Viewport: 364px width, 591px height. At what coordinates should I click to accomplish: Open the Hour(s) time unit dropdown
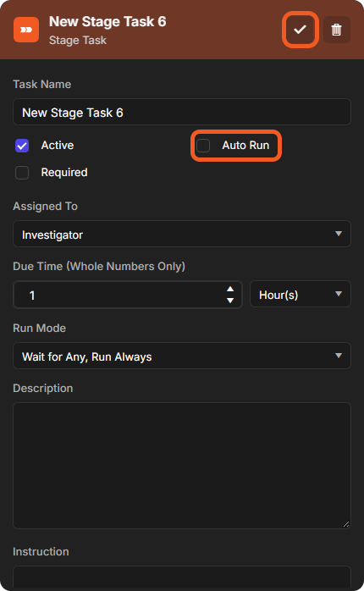301,295
